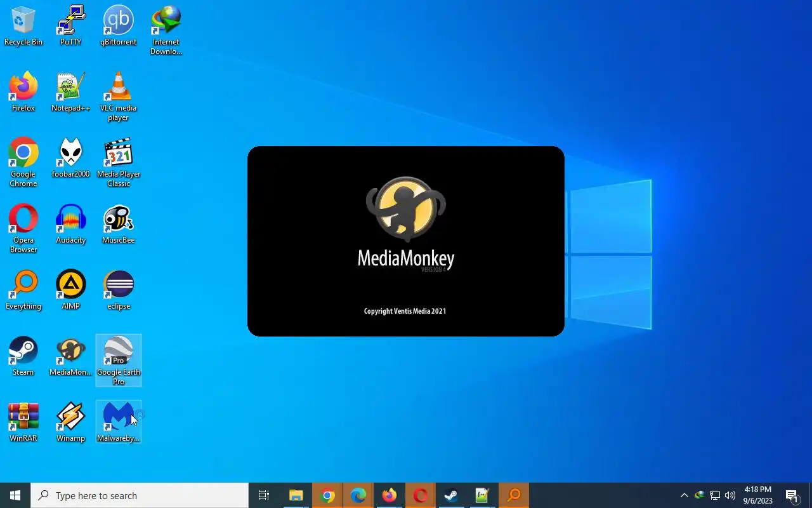Viewport: 812px width, 508px height.
Task: Select the Notepad++ desktop shortcut
Action: click(70, 92)
